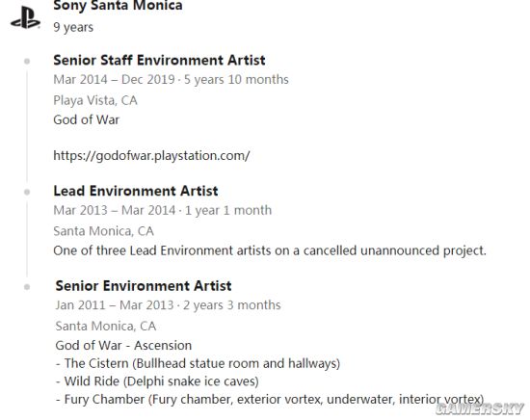Click the Wild Ride Delphi snake line
The width and height of the screenshot is (530, 420).
tap(157, 381)
